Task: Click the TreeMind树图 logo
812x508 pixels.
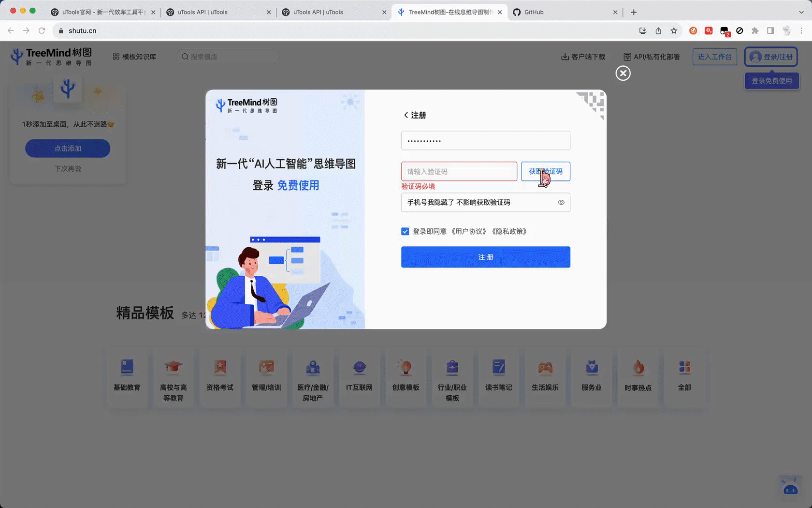Action: pos(50,56)
